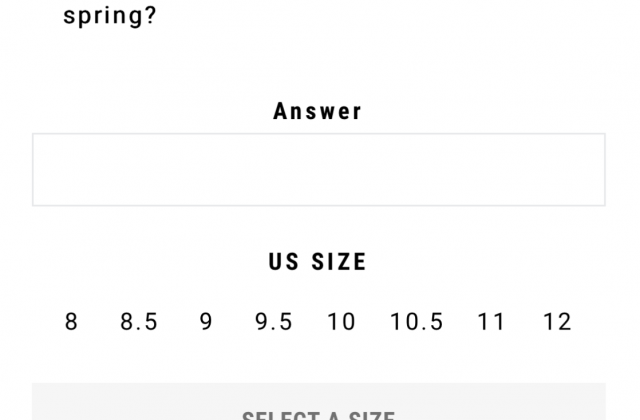This screenshot has width=640, height=420.
Task: Select the half size between 8 and 9
Action: (x=139, y=322)
